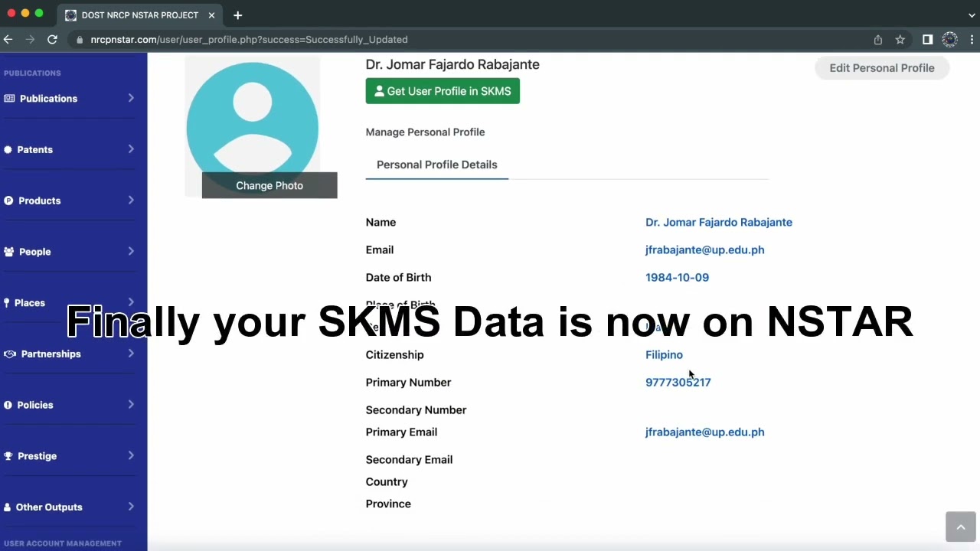Expand Prestige menu chevron

click(131, 455)
